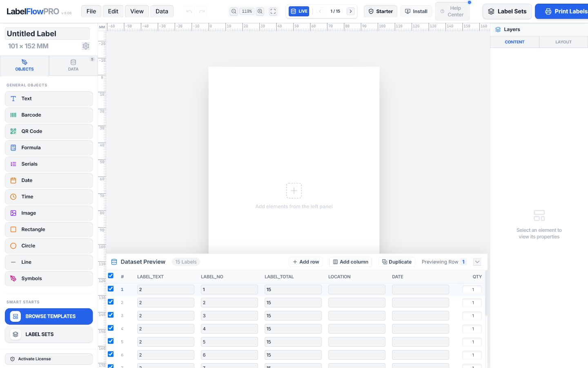This screenshot has height=368, width=588.
Task: Open the Content layers tab
Action: point(514,42)
